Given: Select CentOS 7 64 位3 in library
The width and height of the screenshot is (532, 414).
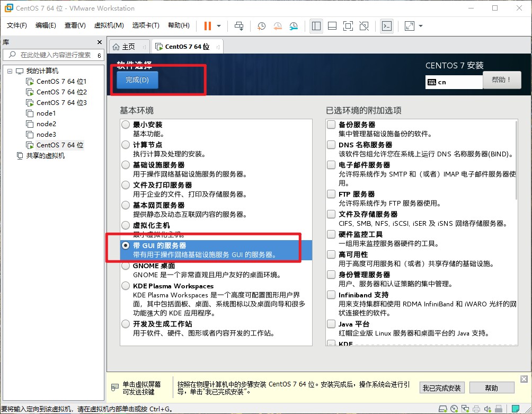Looking at the screenshot, I should pos(57,102).
